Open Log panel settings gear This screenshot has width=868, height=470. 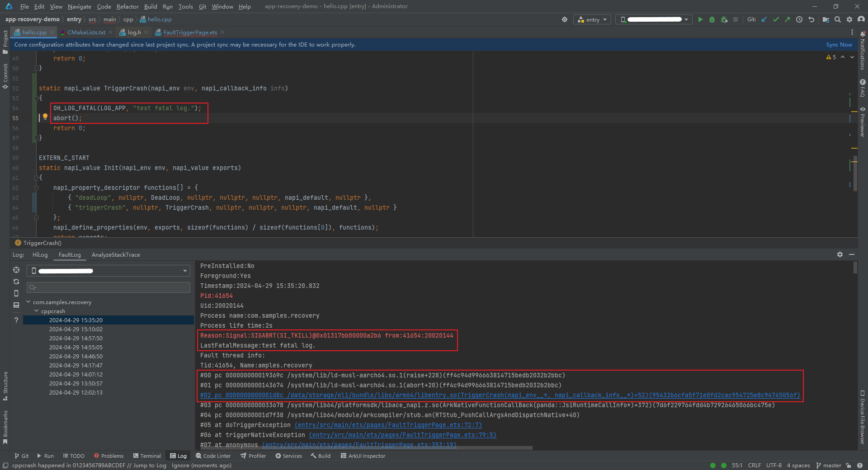coord(840,254)
